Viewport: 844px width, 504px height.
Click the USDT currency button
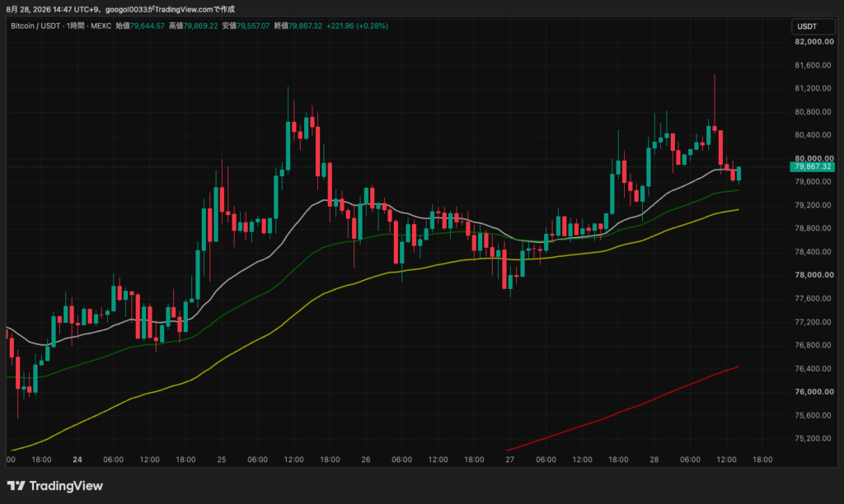click(813, 26)
